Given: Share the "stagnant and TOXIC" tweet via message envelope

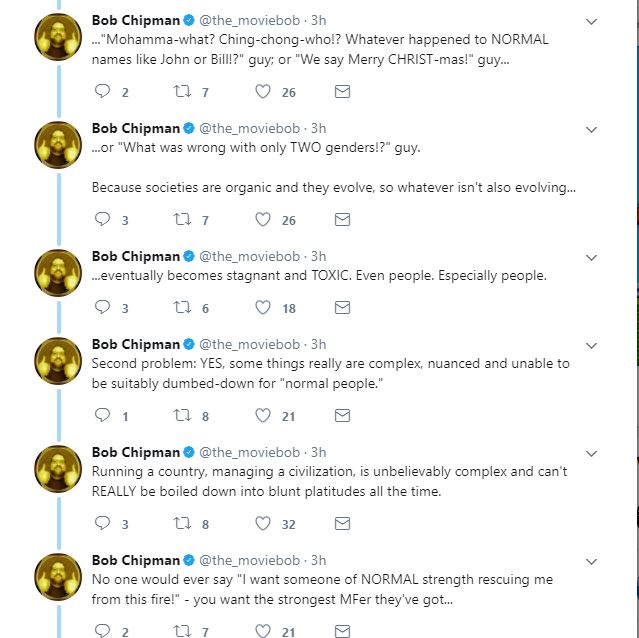Looking at the screenshot, I should click(x=342, y=308).
